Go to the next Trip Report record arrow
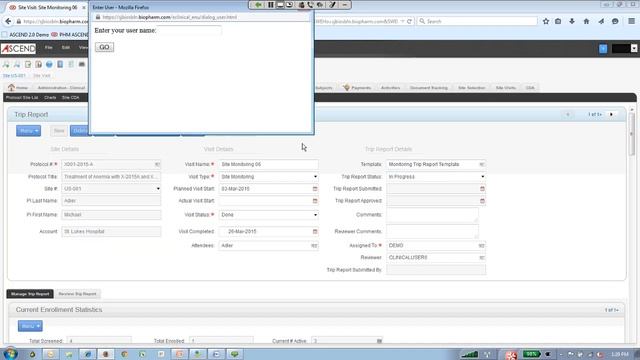The height and width of the screenshot is (360, 640). [x=611, y=114]
